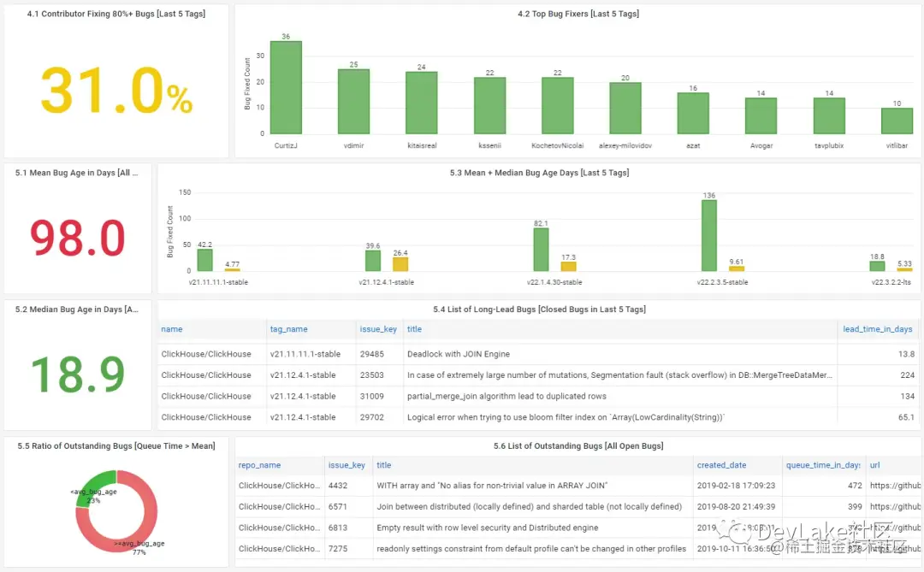The image size is (924, 572).
Task: Click the vdimir bar in Top Bug Fixers
Action: pos(353,102)
